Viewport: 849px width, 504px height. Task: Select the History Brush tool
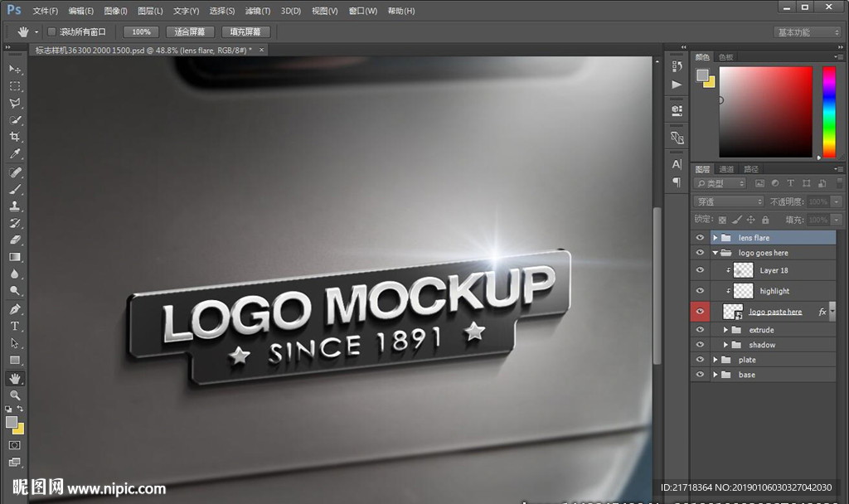(x=15, y=222)
